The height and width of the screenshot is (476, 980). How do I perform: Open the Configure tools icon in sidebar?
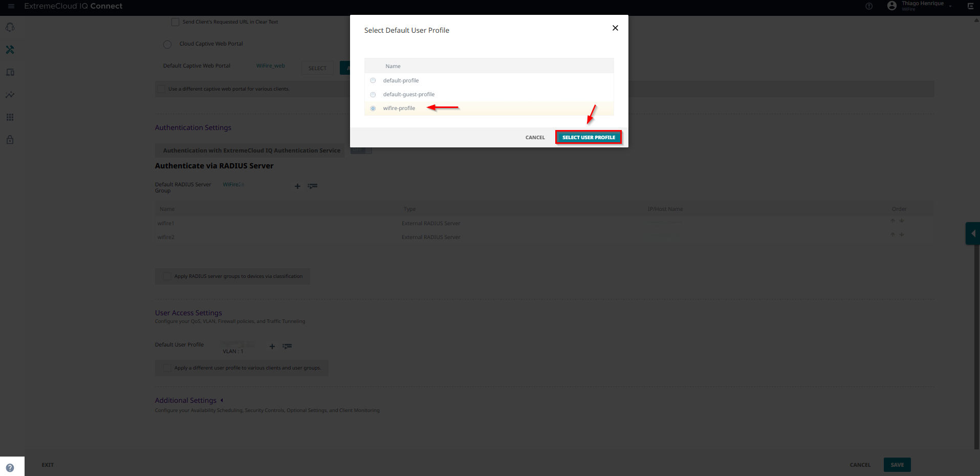pos(10,50)
